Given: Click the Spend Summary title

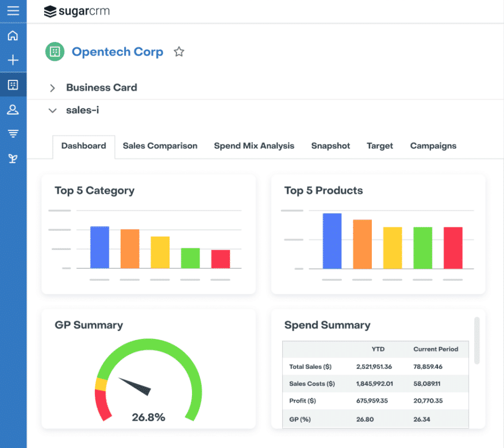Looking at the screenshot, I should tap(327, 325).
